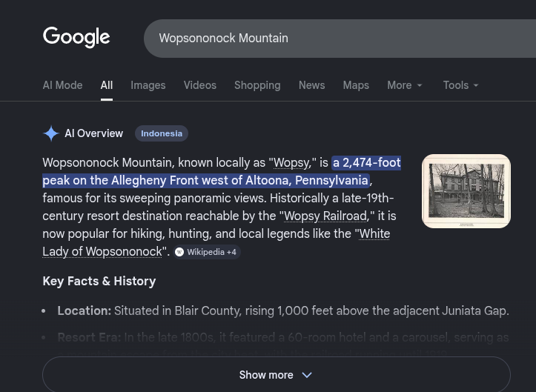Switch to the Images tab
This screenshot has height=392, width=536.
coord(148,85)
